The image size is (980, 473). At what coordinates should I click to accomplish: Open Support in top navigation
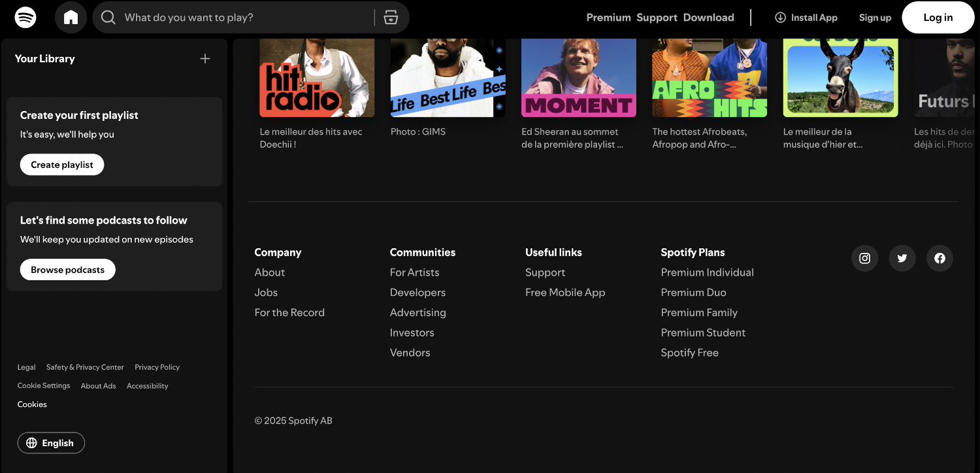pyautogui.click(x=657, y=18)
